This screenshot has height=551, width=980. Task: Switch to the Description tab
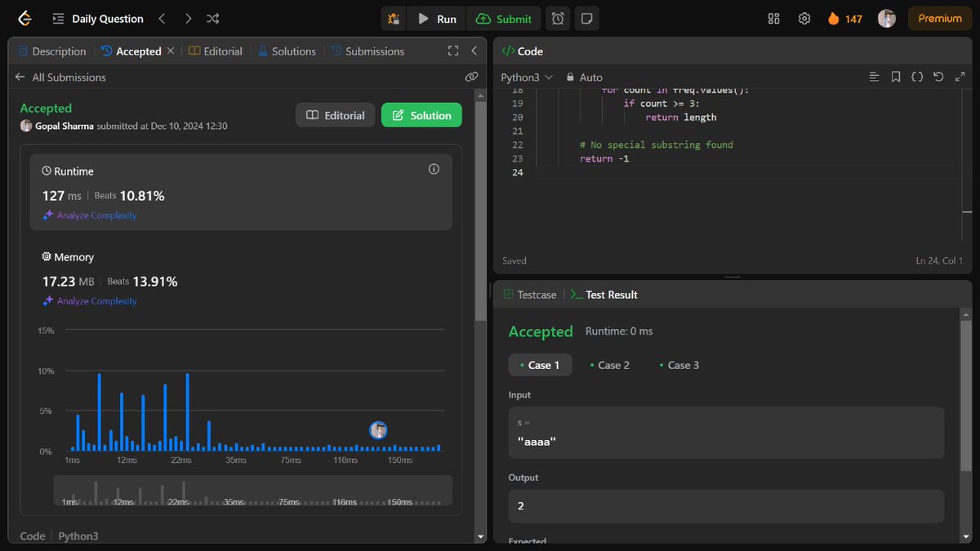[51, 51]
